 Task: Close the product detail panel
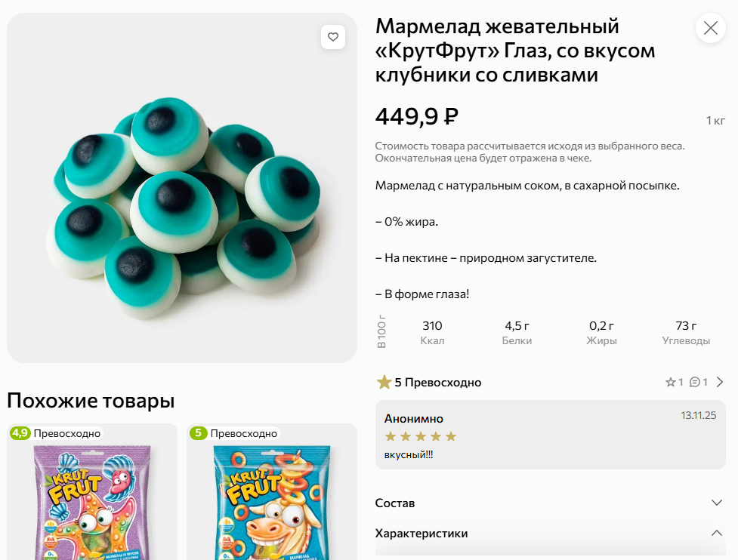(x=710, y=29)
